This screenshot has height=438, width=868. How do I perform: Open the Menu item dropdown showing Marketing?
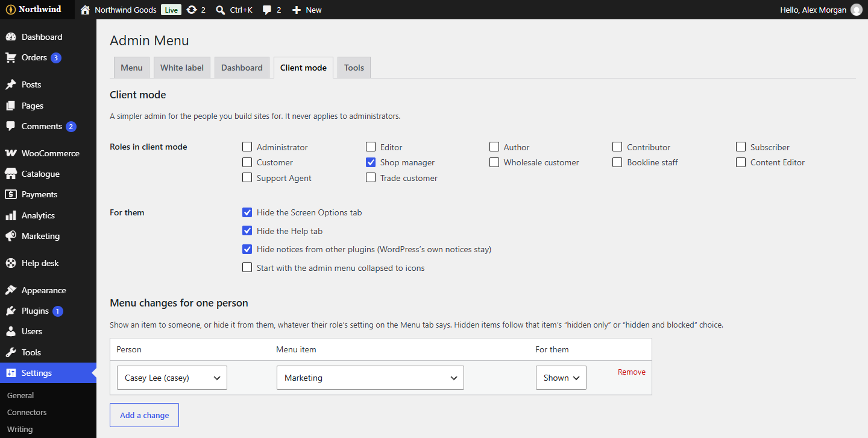pos(370,378)
